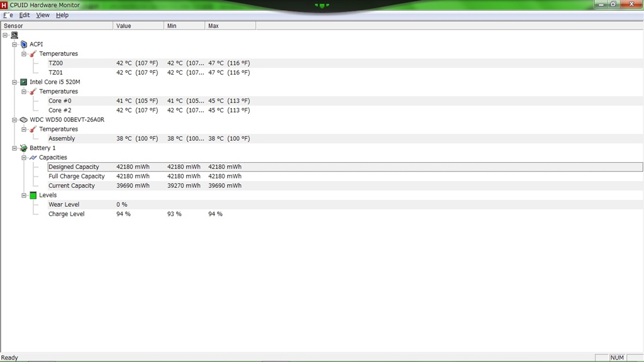Screen dimensions: 644x362
Task: Click the Min column header
Action: [x=184, y=26]
